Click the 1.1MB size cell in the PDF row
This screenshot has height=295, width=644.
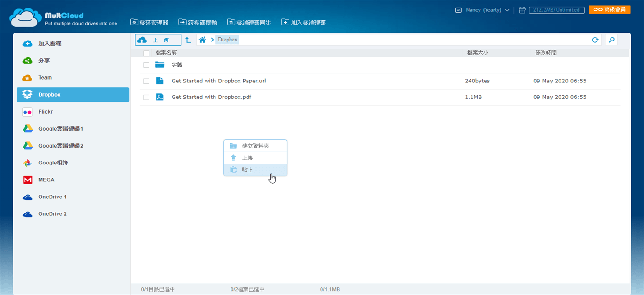(473, 97)
